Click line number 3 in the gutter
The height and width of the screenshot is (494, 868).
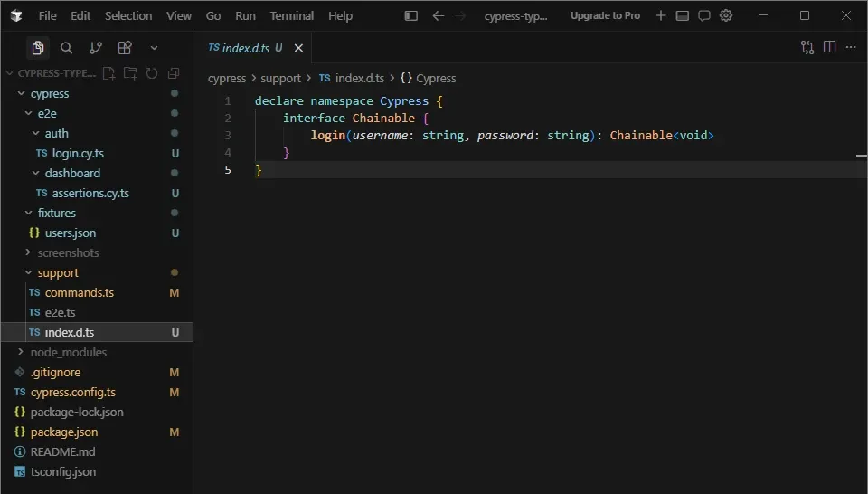pyautogui.click(x=228, y=135)
